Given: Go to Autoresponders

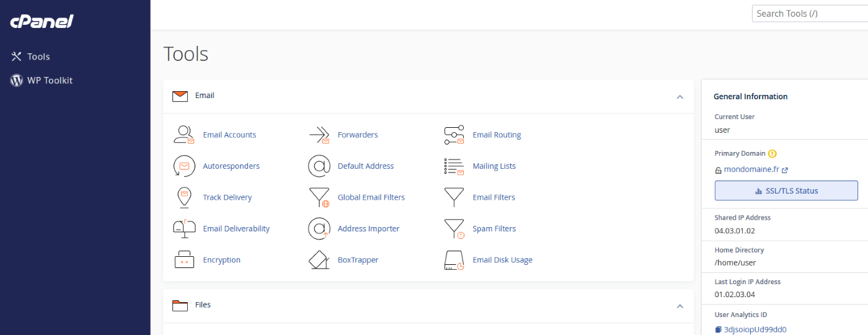Looking at the screenshot, I should click(231, 166).
